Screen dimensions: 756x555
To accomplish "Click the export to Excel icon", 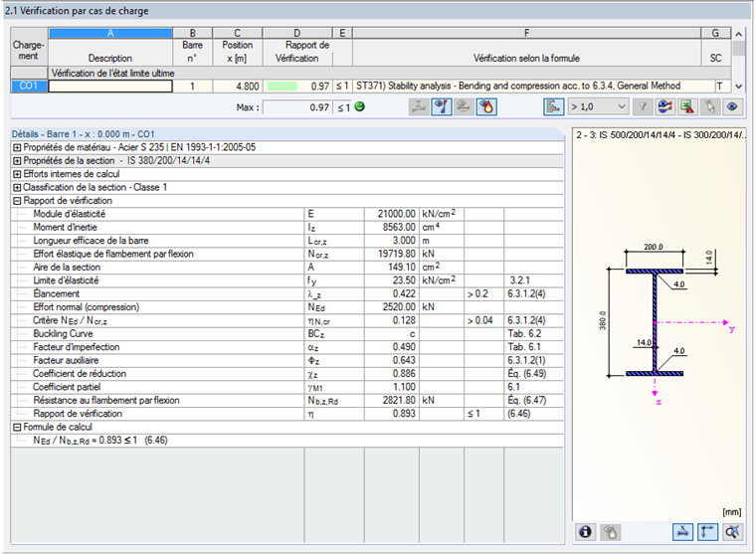I will 687,106.
